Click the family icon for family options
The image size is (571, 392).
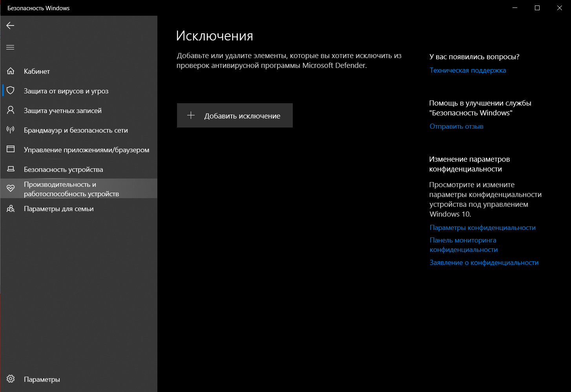point(11,209)
